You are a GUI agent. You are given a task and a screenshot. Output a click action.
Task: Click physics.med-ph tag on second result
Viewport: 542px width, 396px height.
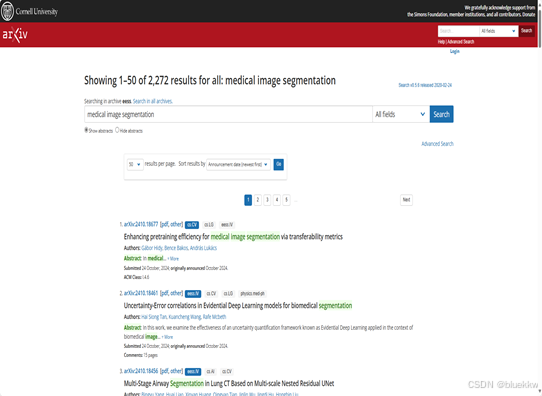tap(252, 294)
